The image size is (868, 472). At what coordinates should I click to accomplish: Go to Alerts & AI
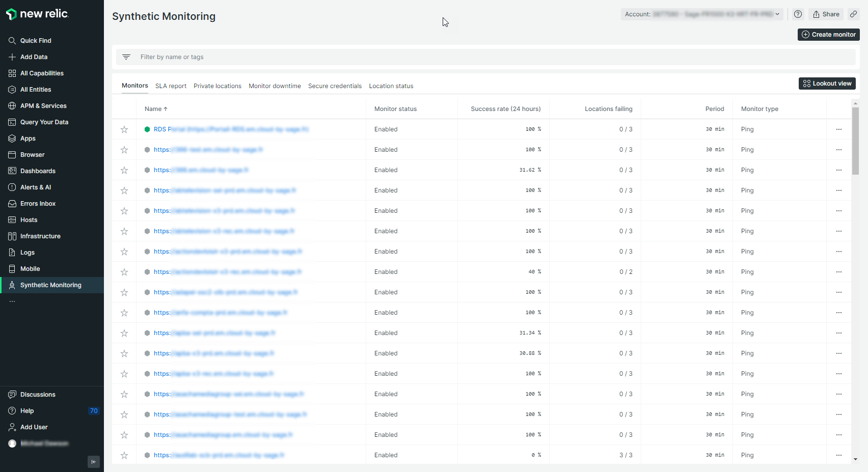[35, 187]
